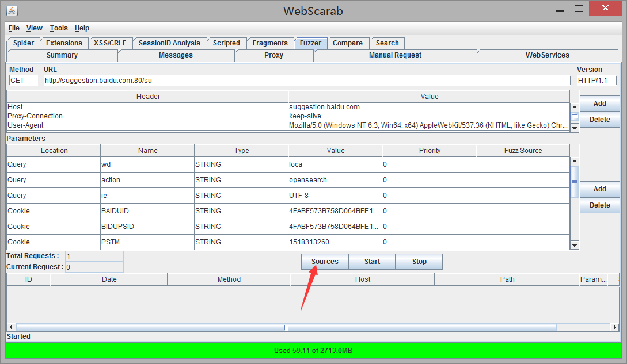Select the BIDUPSID cookie name cell
The image size is (627, 364).
147,227
